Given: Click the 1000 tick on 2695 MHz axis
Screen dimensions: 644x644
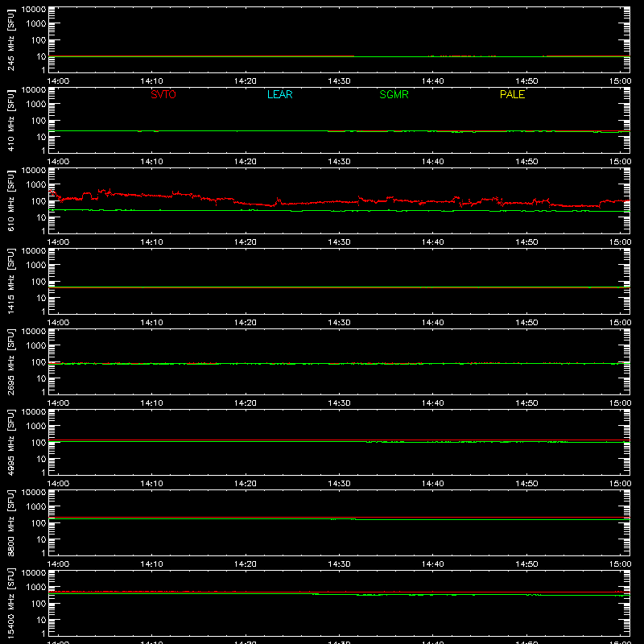Looking at the screenshot, I should 36,346.
